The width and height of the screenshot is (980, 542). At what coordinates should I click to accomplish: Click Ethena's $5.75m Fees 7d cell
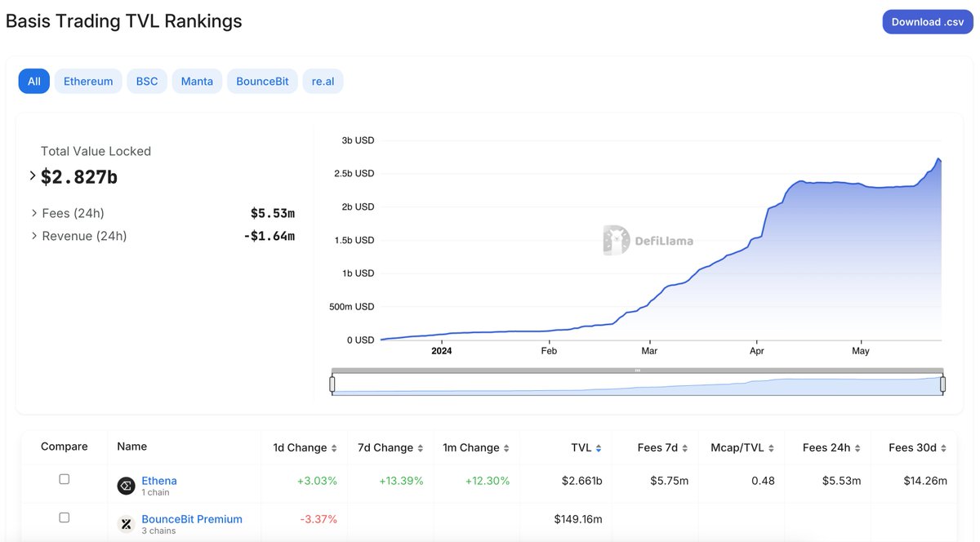pyautogui.click(x=670, y=481)
